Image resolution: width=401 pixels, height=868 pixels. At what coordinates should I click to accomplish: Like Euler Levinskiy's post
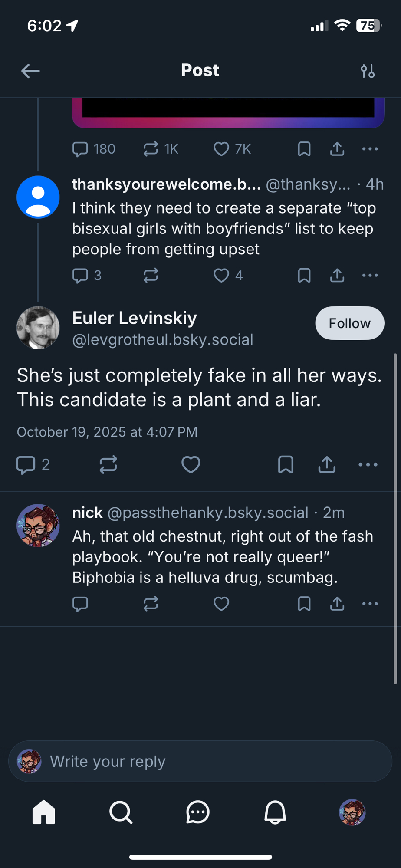[191, 465]
